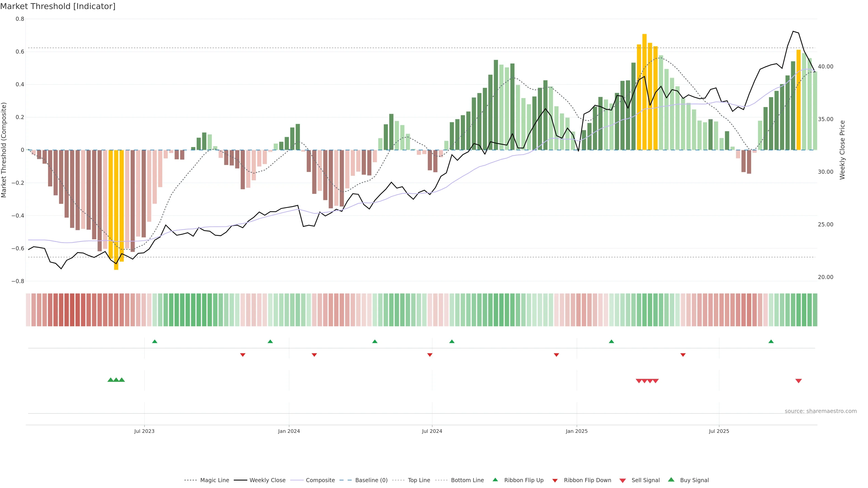
Task: Click the Jan 2025 x-axis label
Action: tap(577, 431)
